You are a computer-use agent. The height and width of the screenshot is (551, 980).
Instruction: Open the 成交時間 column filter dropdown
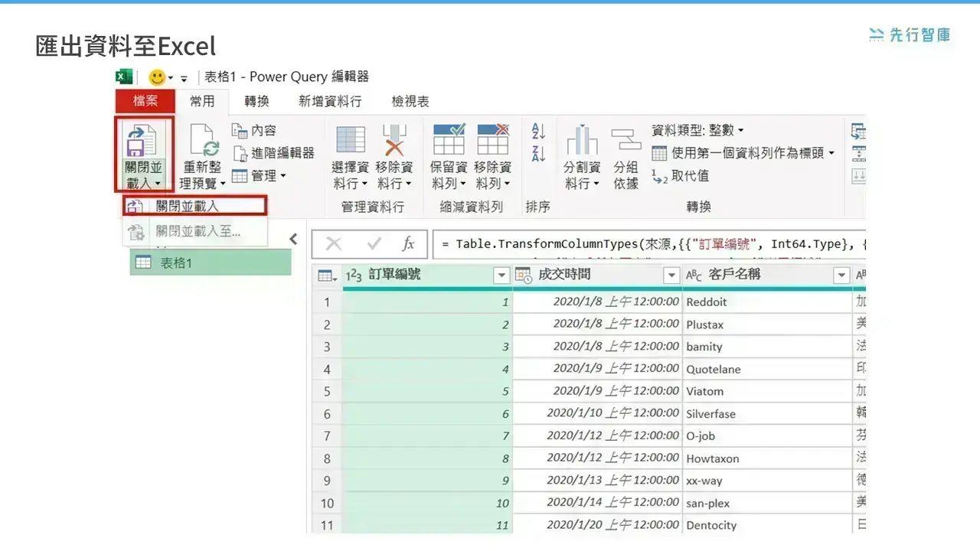pos(671,275)
